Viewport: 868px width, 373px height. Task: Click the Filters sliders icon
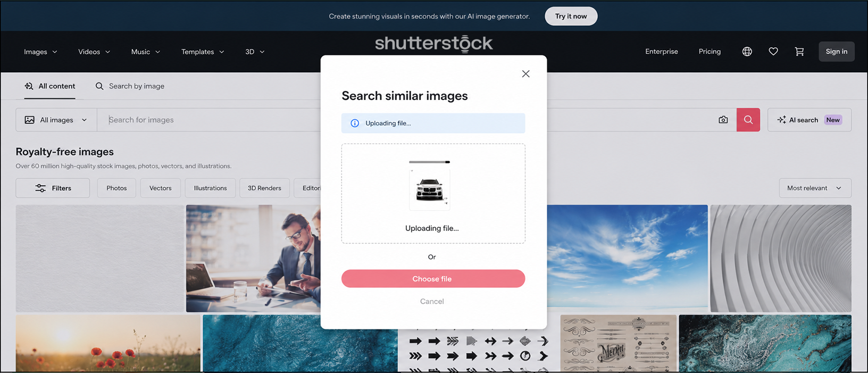[40, 188]
